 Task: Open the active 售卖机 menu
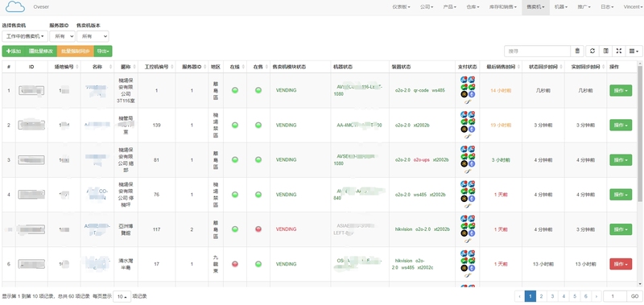coord(535,7)
